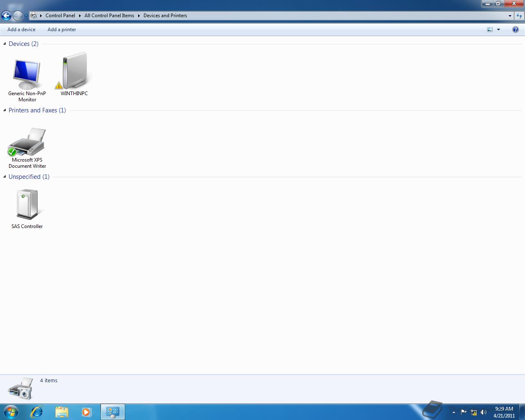
Task: Click the network warning tray icon
Action: coord(474,412)
